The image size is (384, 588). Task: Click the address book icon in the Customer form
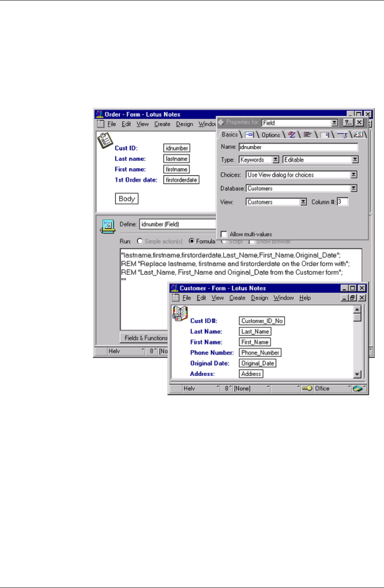click(180, 313)
